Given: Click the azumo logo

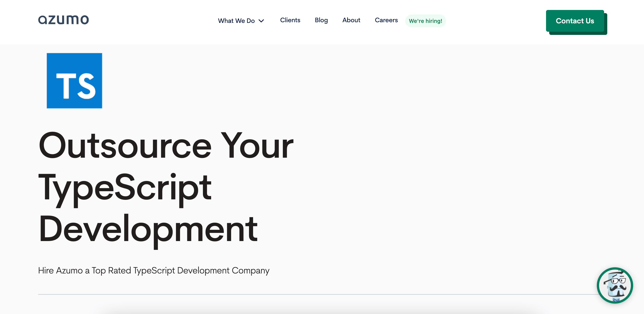Looking at the screenshot, I should tap(63, 20).
